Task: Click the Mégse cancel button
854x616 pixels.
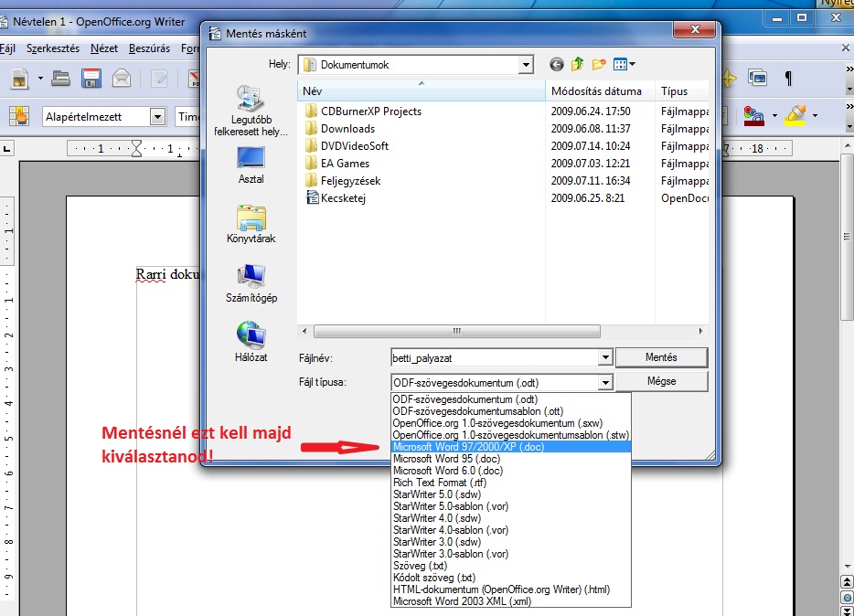Action: (x=661, y=381)
